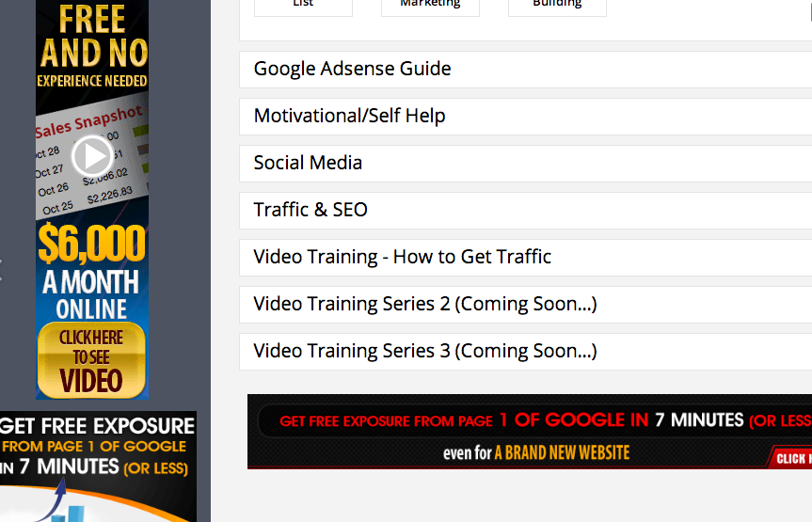Click the gold 'Click Here To See Video' button
This screenshot has width=812, height=522.
click(91, 360)
